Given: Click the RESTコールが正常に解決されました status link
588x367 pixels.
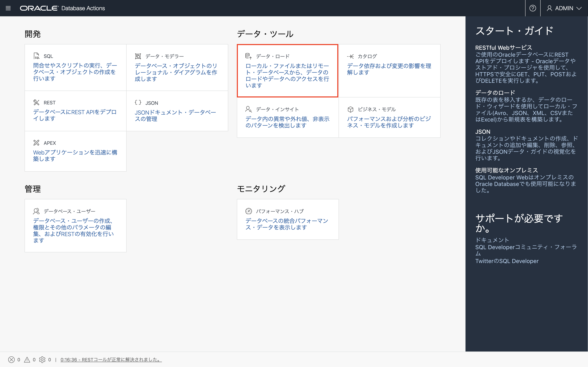Looking at the screenshot, I should 111,359.
